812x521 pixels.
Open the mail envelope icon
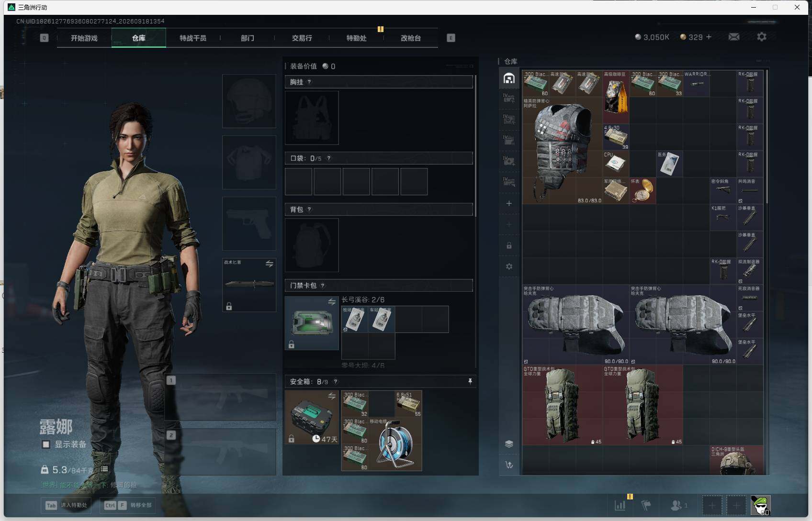[734, 37]
